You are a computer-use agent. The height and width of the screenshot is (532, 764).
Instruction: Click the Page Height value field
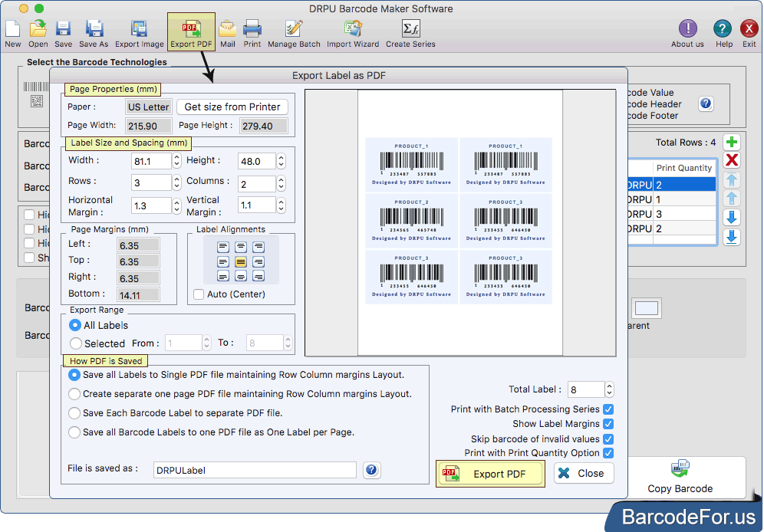point(264,126)
